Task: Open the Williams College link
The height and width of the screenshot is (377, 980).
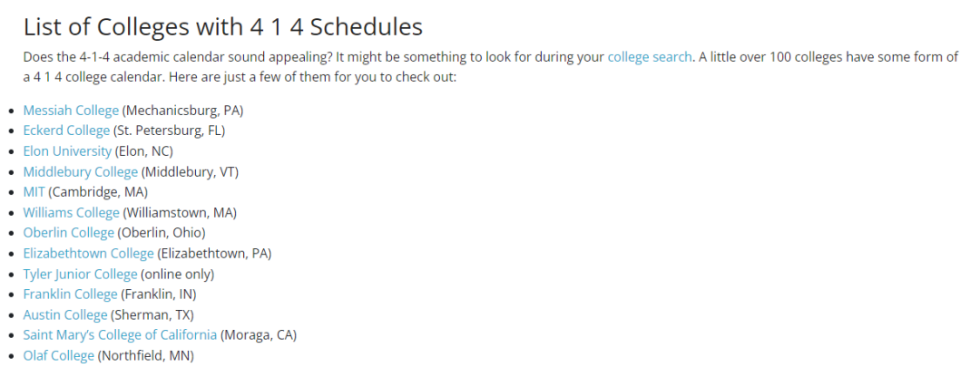Action: [x=71, y=212]
